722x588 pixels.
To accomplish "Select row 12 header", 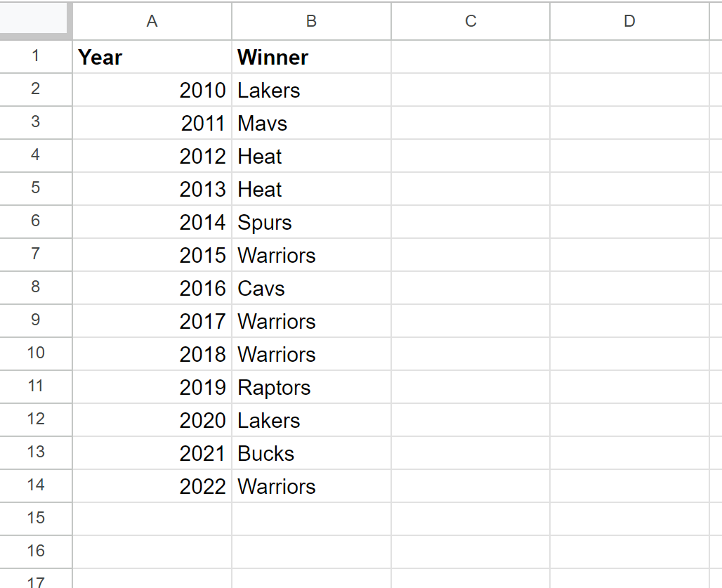I will (x=35, y=420).
